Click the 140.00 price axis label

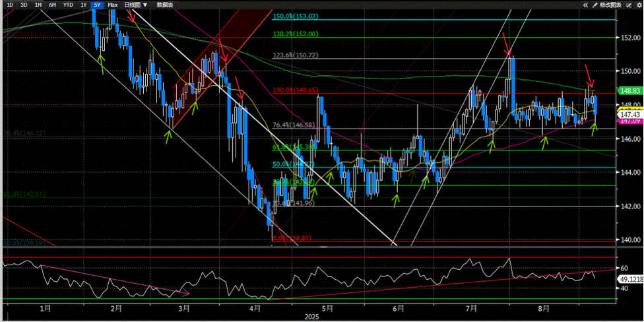click(x=631, y=240)
